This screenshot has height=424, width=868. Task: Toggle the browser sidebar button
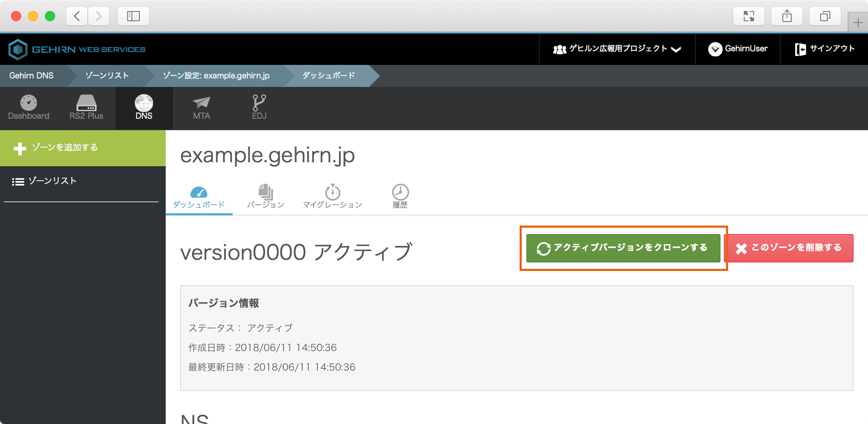coord(133,16)
